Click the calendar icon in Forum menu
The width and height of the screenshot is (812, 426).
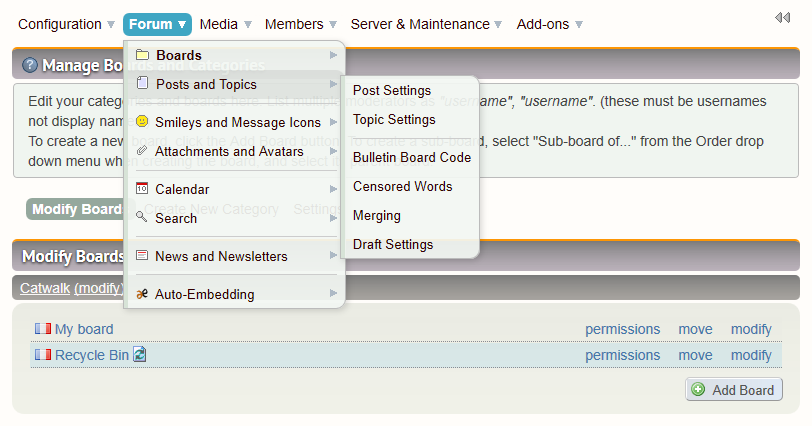click(142, 188)
